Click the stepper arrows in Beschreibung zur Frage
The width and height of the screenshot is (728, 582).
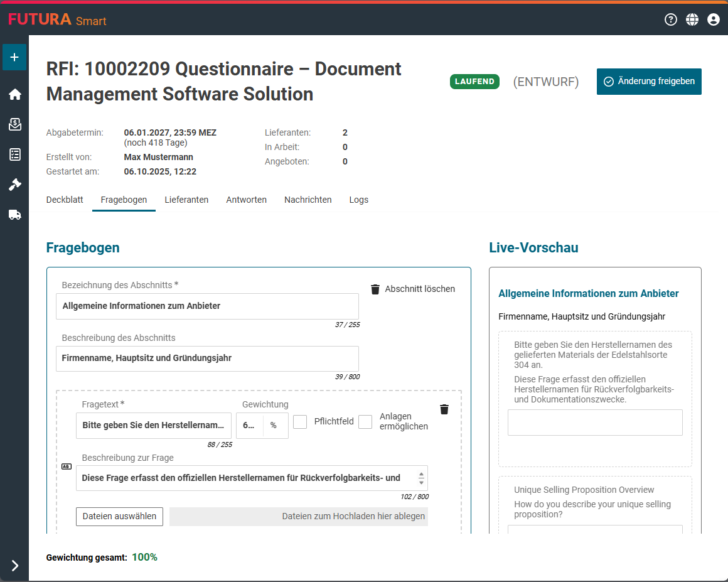[421, 478]
